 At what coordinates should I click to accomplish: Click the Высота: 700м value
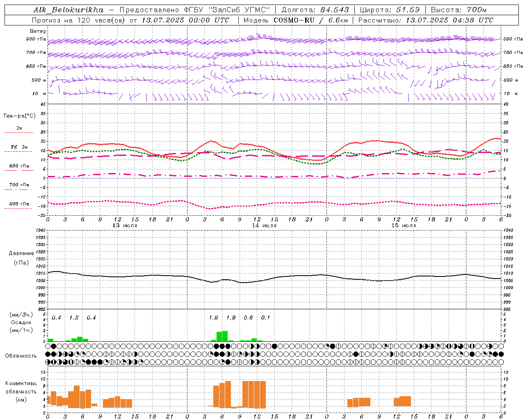tap(459, 10)
